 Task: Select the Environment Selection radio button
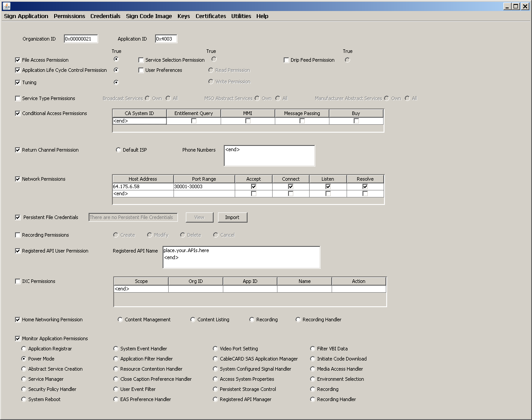click(313, 379)
